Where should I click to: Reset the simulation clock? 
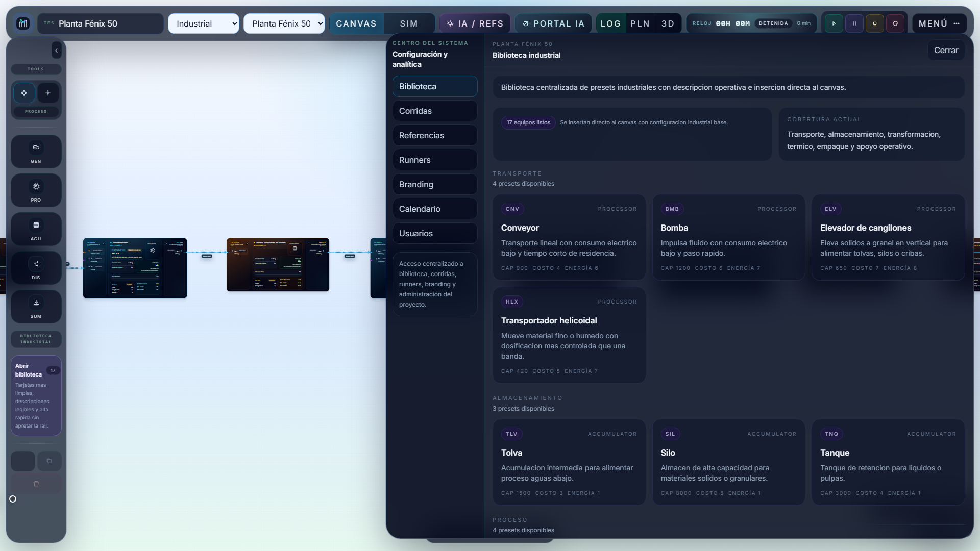point(895,23)
